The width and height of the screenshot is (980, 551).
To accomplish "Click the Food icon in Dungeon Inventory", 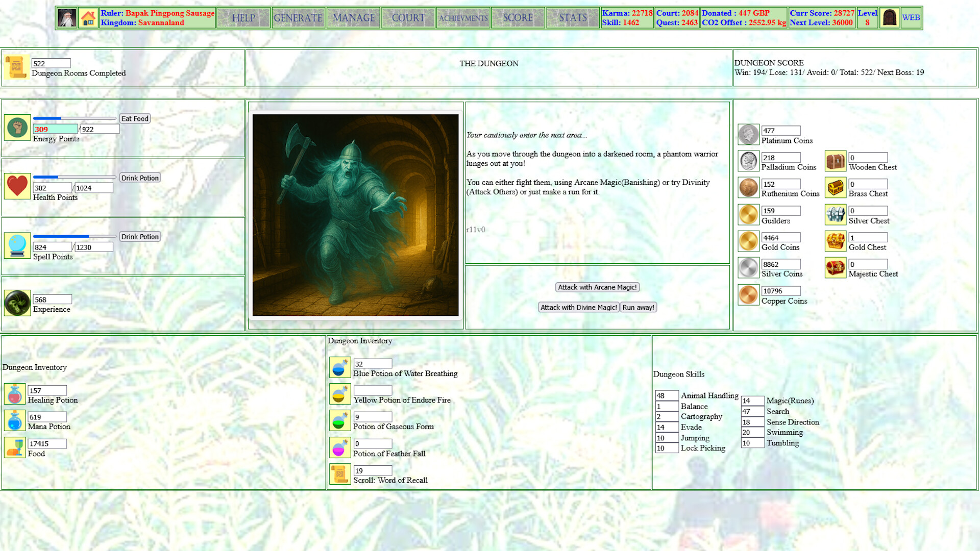I will [15, 447].
